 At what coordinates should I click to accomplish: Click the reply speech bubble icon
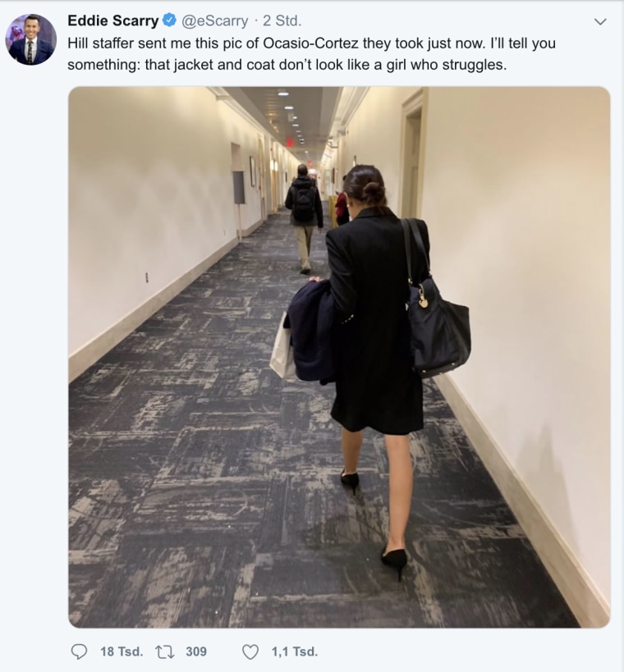79,651
